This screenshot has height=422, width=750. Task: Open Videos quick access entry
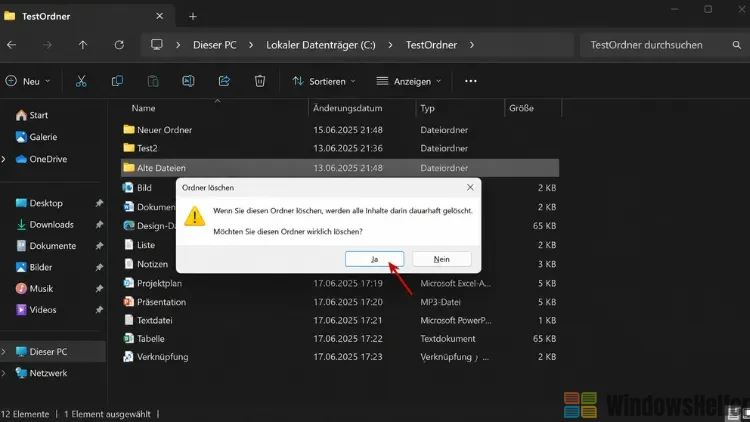36,310
